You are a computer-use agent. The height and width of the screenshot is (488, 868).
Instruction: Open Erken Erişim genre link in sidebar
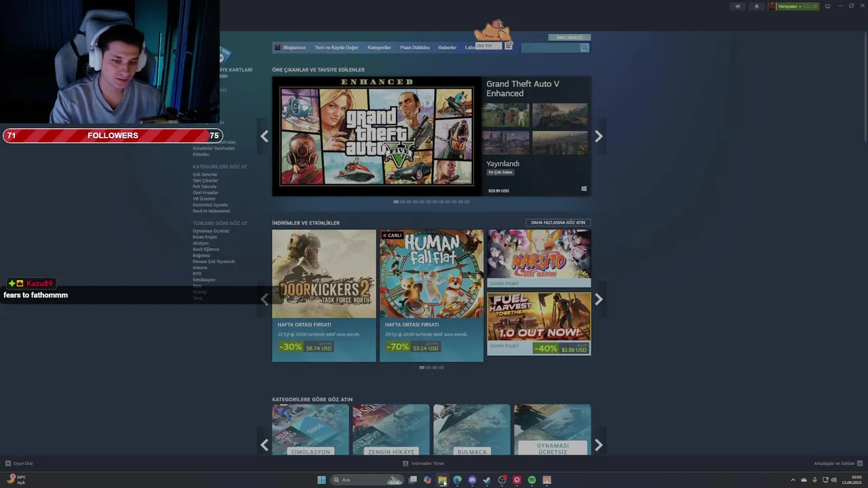[x=205, y=237]
